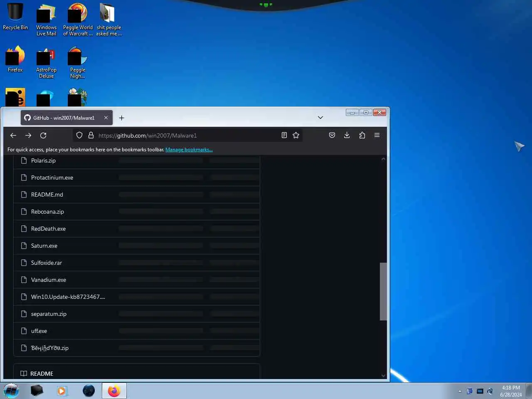The image size is (532, 399).
Task: Open the Recycle Bin desktop icon
Action: (15, 17)
